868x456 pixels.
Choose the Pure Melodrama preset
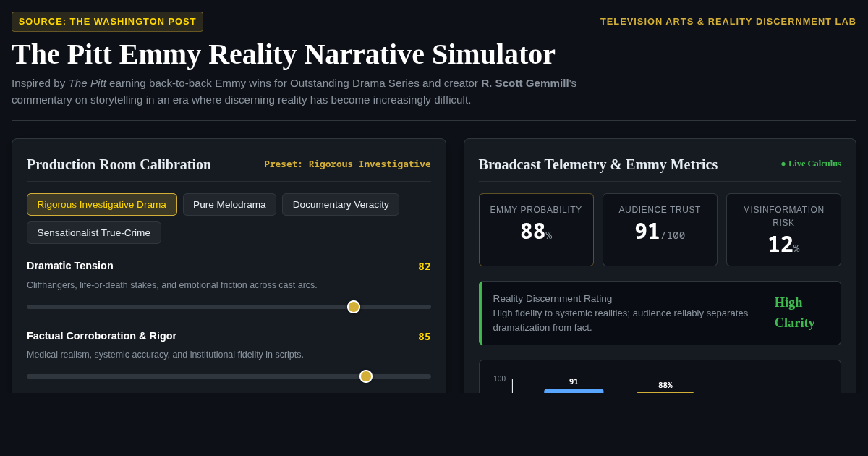[229, 204]
